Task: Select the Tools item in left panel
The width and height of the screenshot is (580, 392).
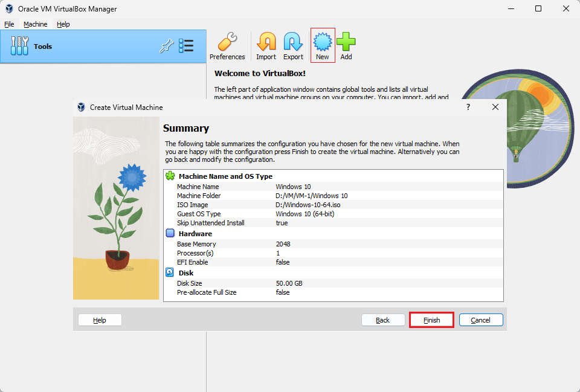Action: (103, 47)
